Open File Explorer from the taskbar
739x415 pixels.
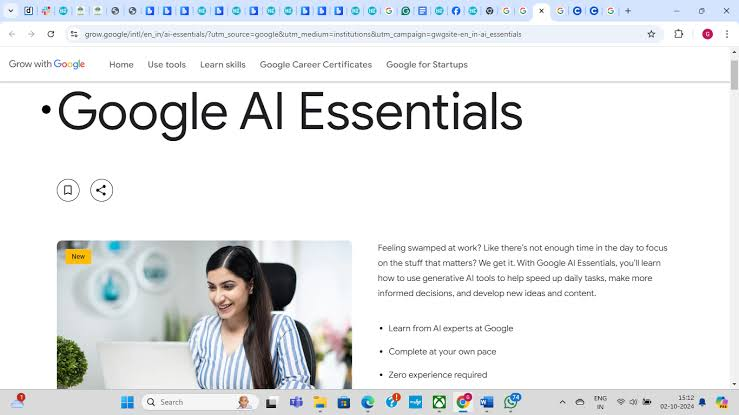click(x=320, y=402)
